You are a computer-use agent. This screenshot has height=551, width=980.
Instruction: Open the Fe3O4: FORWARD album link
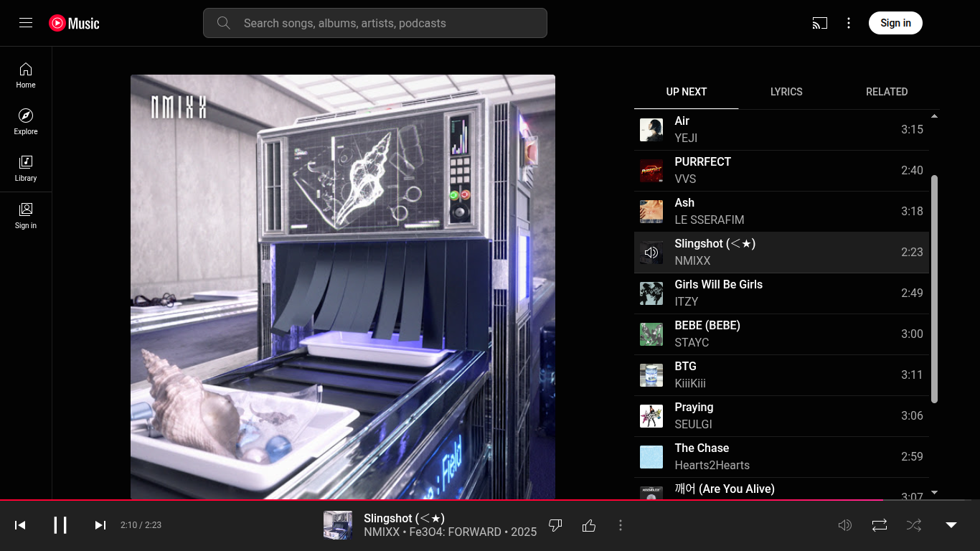click(x=455, y=532)
